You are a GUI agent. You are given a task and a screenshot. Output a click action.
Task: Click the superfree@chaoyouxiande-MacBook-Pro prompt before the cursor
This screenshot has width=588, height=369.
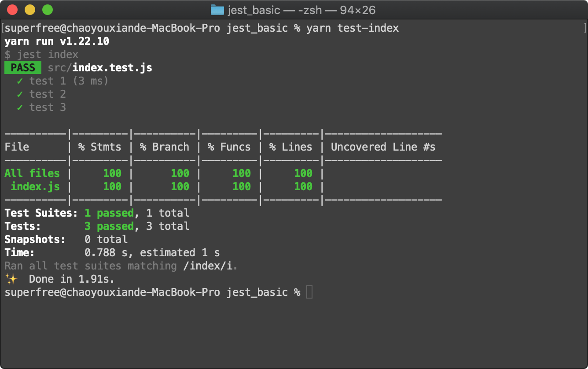(112, 292)
